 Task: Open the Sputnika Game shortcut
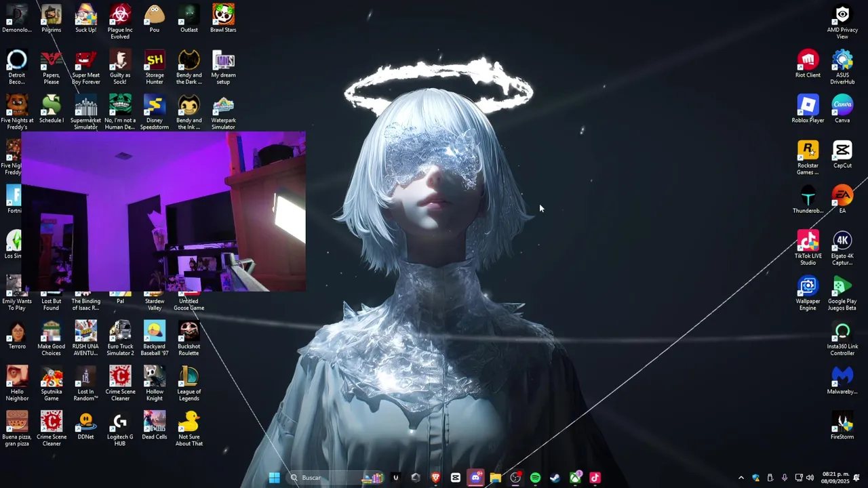coord(51,384)
